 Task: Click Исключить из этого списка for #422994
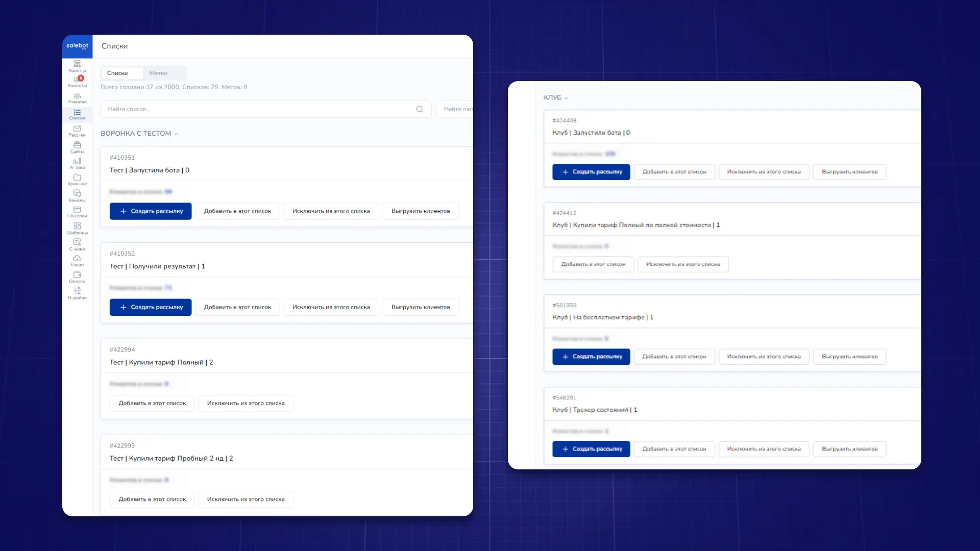click(x=246, y=403)
